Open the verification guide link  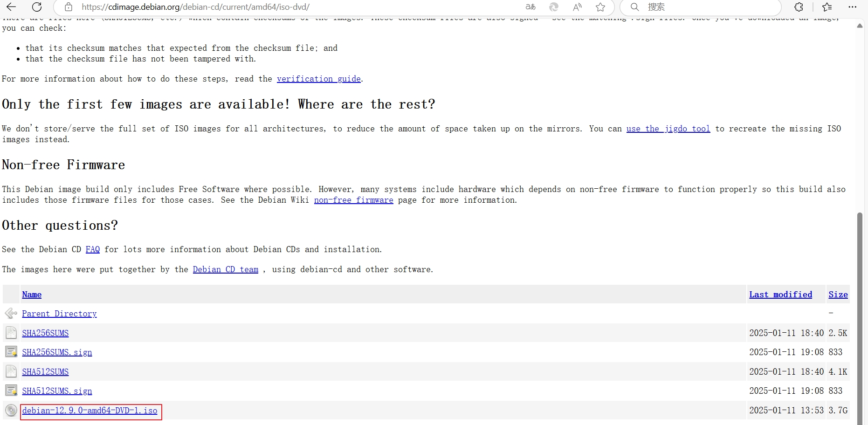319,79
